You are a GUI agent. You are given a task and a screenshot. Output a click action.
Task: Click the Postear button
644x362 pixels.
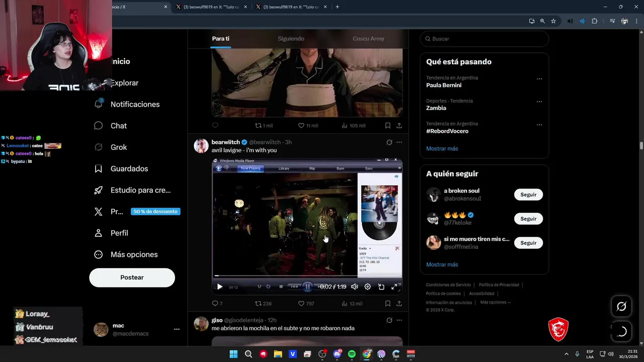tap(132, 278)
